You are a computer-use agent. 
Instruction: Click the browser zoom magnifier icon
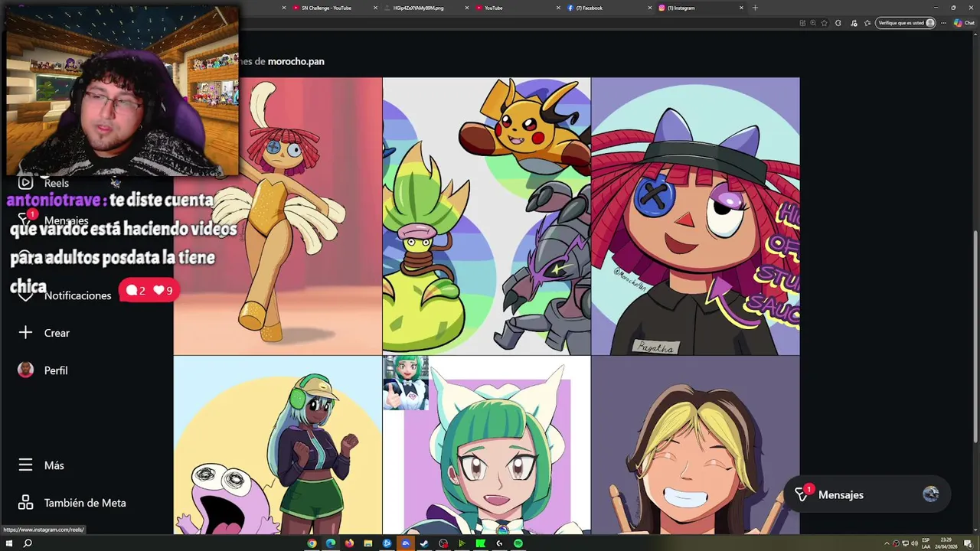click(x=813, y=23)
